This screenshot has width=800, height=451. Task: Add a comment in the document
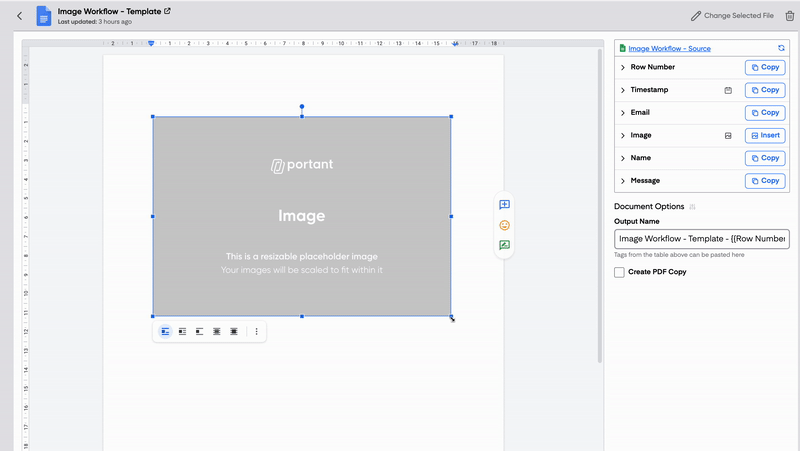pos(504,205)
